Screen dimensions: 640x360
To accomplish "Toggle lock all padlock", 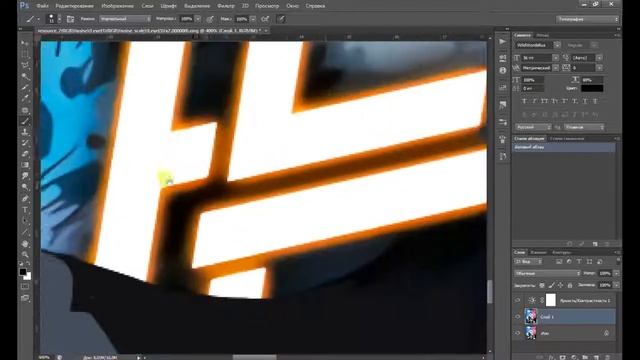I will [x=570, y=285].
